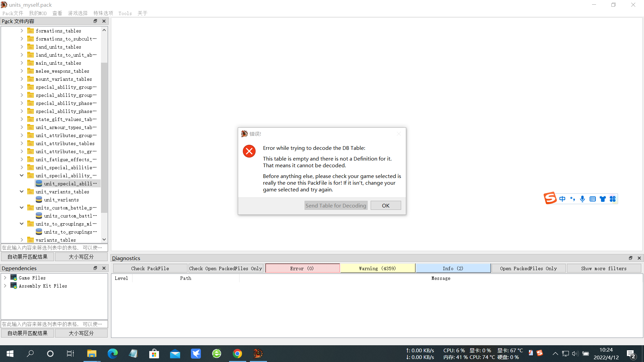The width and height of the screenshot is (644, 362).
Task: Click Check PackFile button
Action: coord(150,268)
